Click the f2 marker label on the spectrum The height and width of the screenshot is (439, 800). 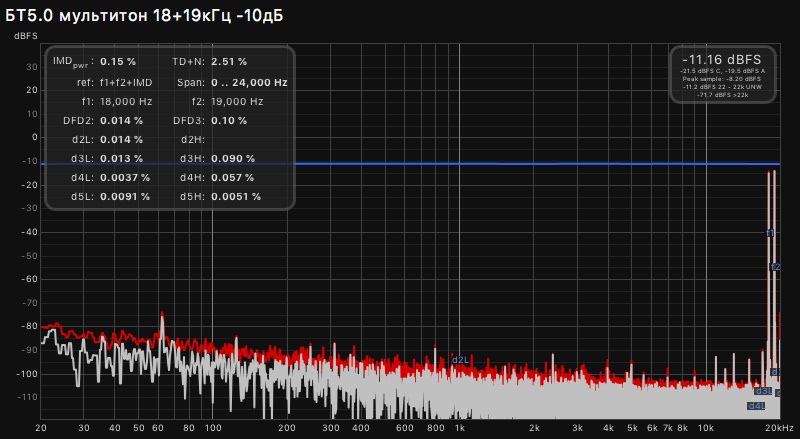point(775,267)
